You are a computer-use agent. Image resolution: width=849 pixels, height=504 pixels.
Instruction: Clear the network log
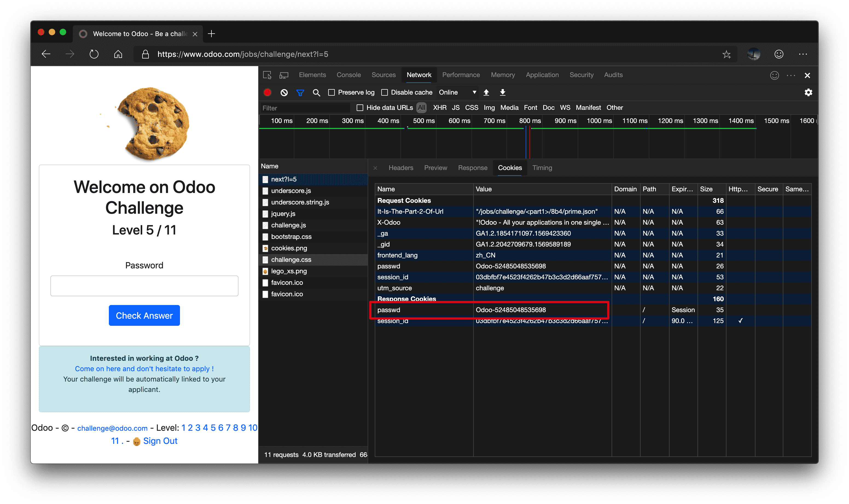point(284,92)
